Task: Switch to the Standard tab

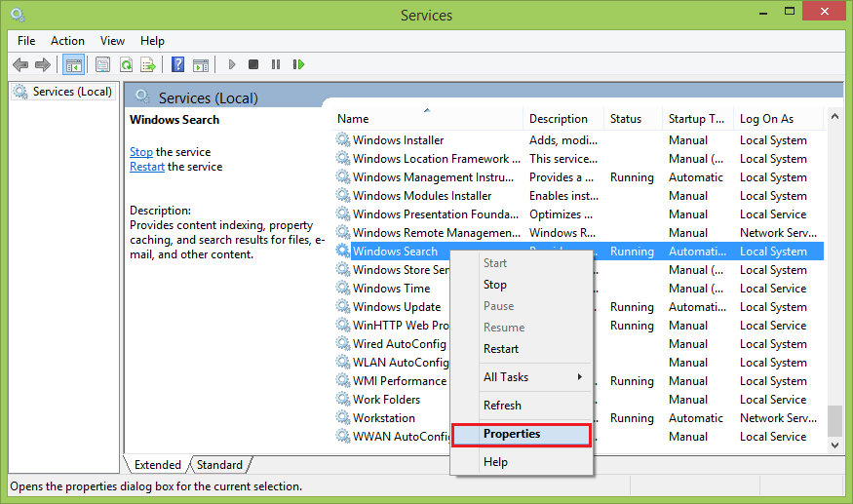Action: pyautogui.click(x=219, y=465)
